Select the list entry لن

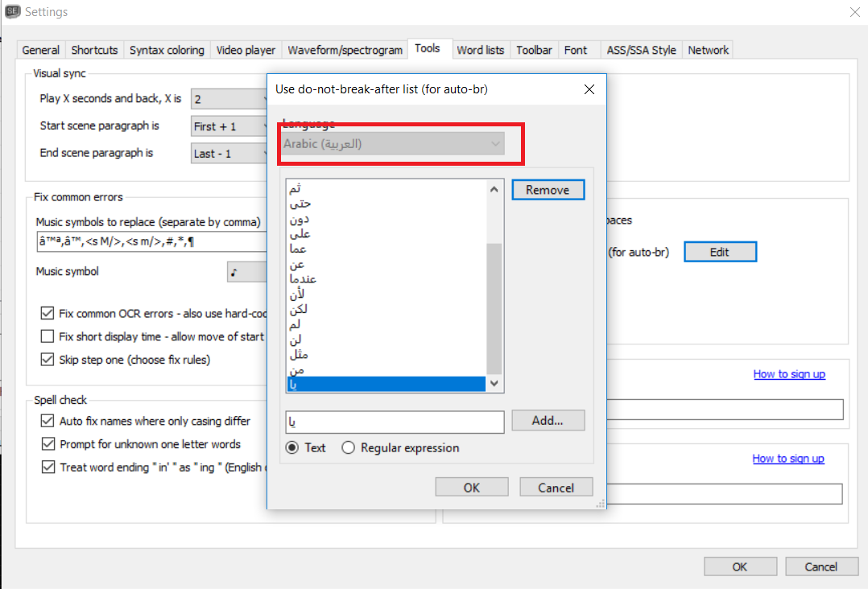coord(386,339)
